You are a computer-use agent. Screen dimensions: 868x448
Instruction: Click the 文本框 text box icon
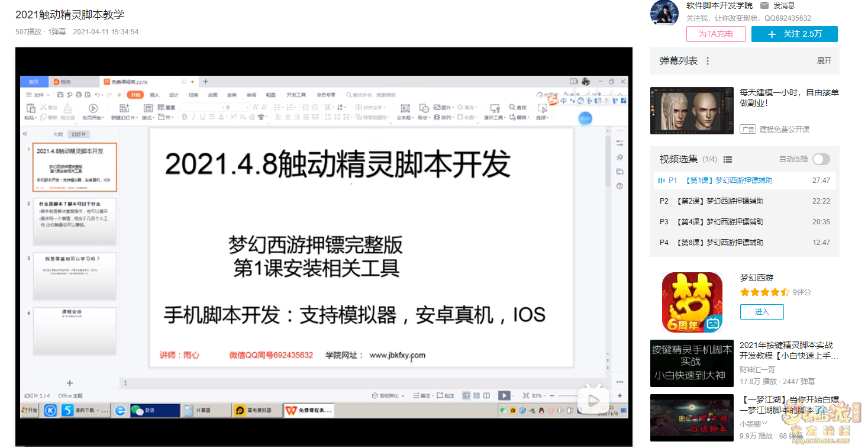click(405, 108)
